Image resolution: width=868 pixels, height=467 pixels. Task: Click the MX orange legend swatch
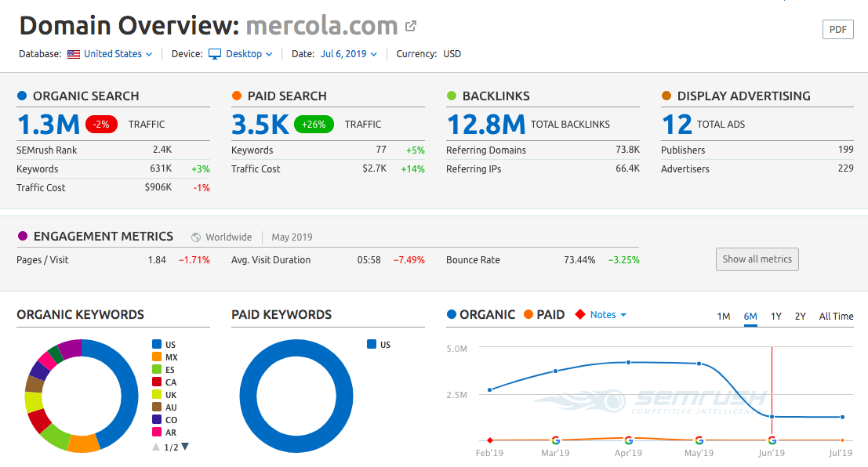(x=157, y=357)
